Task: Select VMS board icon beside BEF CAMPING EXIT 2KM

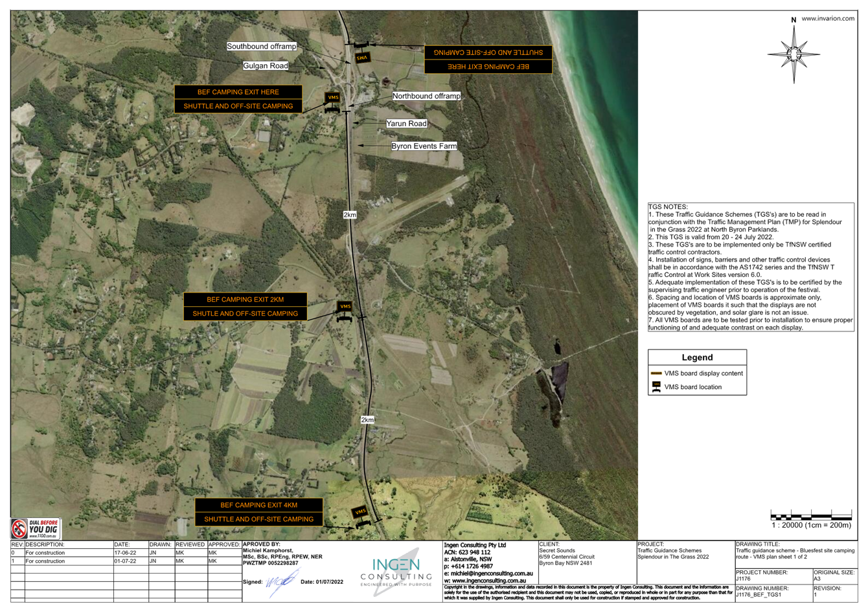Action: (x=345, y=311)
